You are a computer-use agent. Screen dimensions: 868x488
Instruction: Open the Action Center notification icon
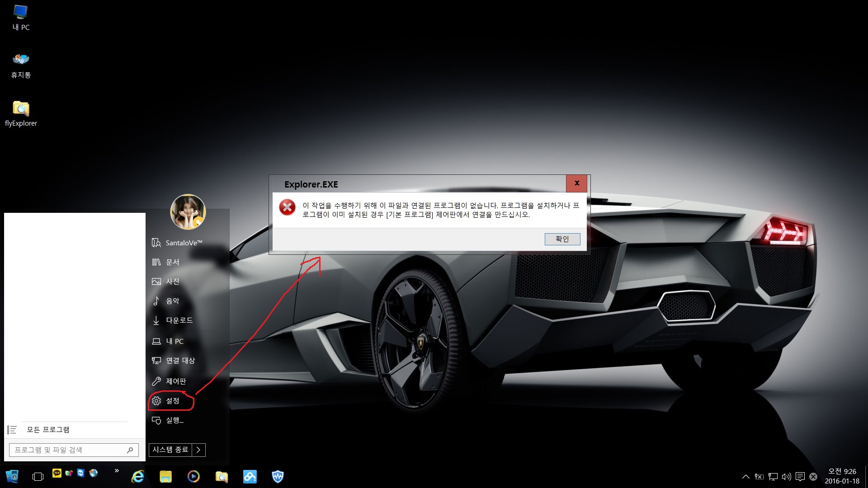800,477
